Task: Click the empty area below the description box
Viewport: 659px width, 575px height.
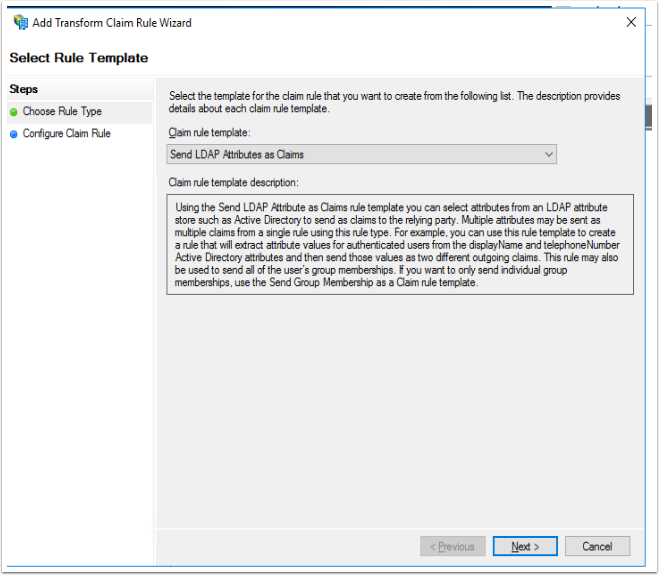Action: click(400, 410)
